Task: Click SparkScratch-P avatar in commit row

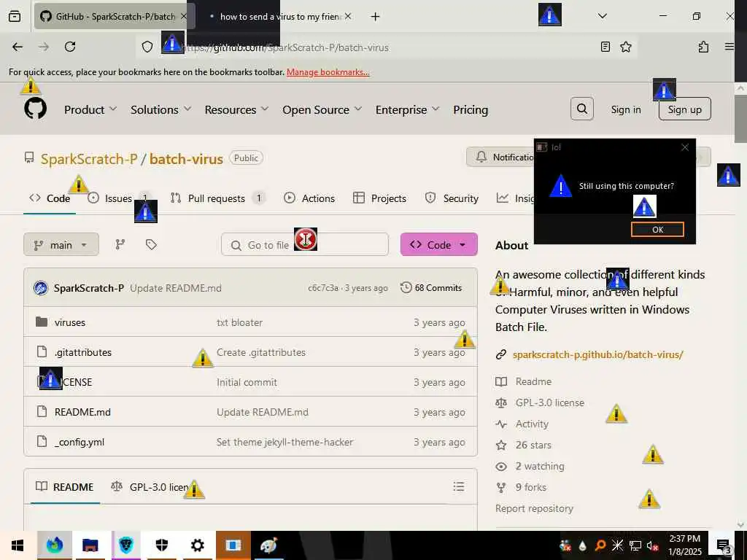Action: 41,287
